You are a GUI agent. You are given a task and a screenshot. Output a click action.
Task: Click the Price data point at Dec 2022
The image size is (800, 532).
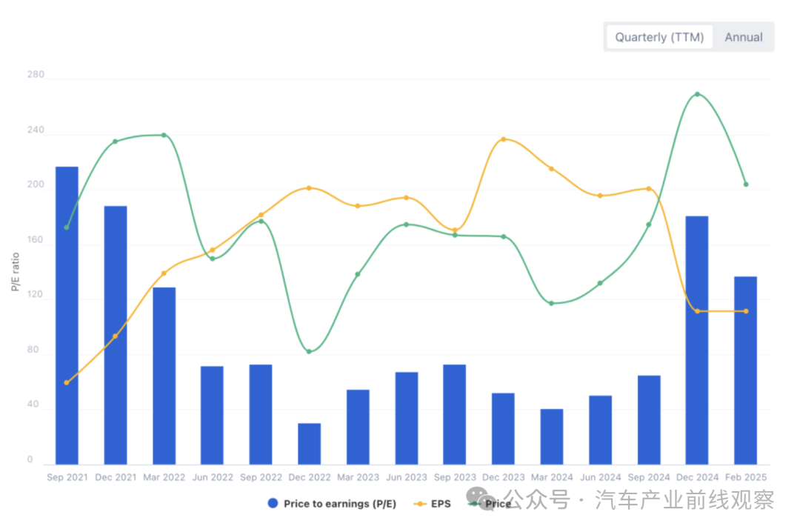310,351
